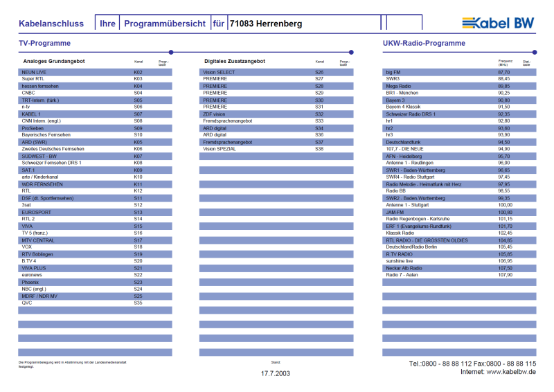Click the Kabel BW logo
This screenshot has height=392, width=554.
pyautogui.click(x=498, y=23)
